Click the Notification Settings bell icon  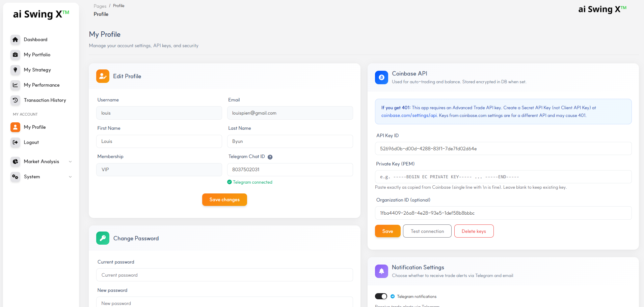381,271
